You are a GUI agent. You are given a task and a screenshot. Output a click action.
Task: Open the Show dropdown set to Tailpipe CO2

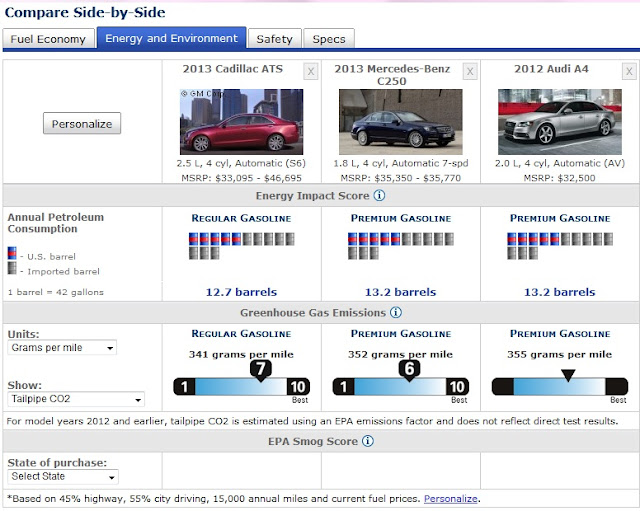76,399
